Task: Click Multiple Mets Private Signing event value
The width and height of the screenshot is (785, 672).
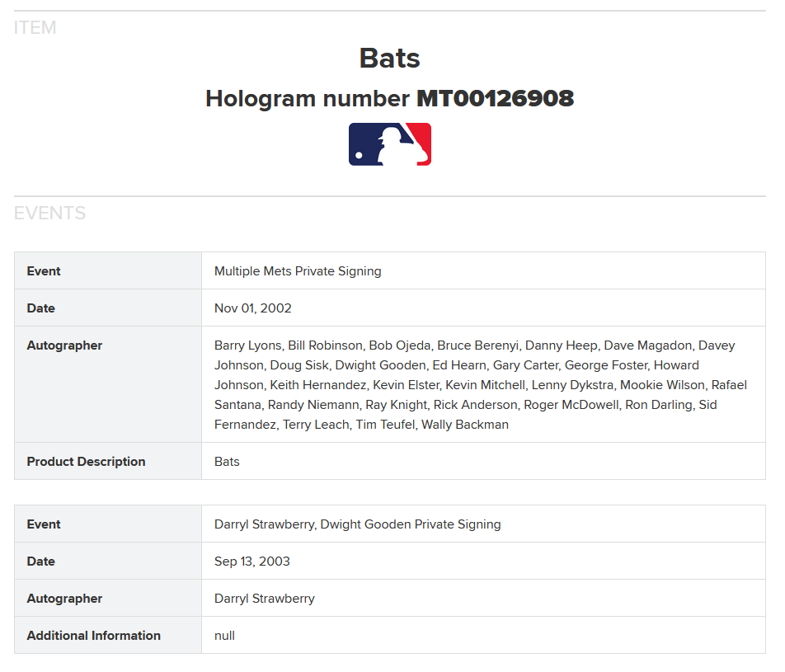Action: [298, 271]
